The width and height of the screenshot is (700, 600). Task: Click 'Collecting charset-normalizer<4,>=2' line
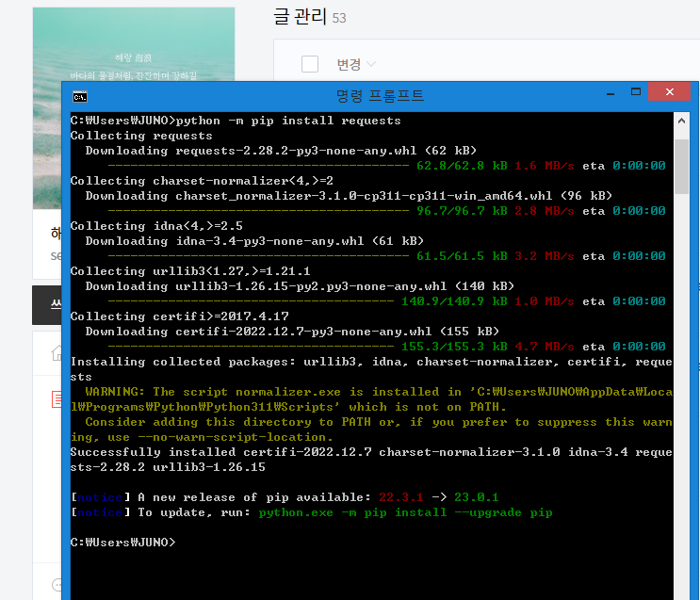coord(202,181)
